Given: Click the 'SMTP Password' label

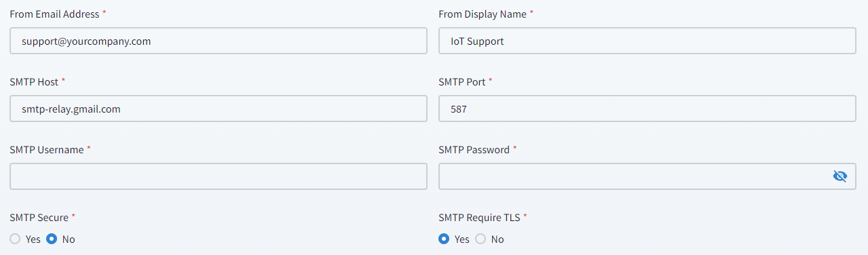Looking at the screenshot, I should [x=474, y=149].
